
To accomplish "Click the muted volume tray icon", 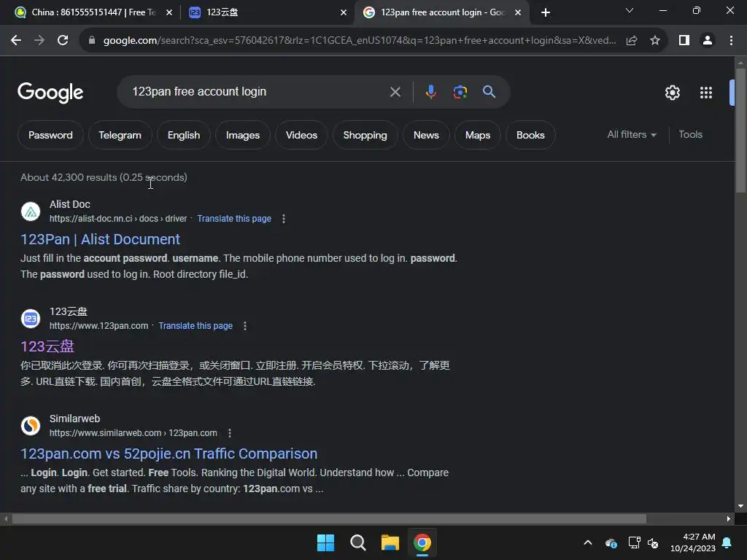I will click(x=653, y=542).
